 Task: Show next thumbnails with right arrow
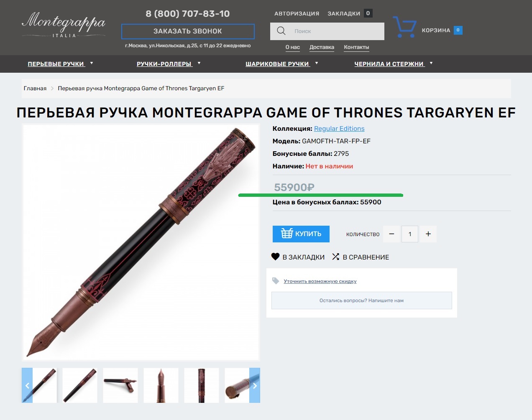click(x=255, y=385)
